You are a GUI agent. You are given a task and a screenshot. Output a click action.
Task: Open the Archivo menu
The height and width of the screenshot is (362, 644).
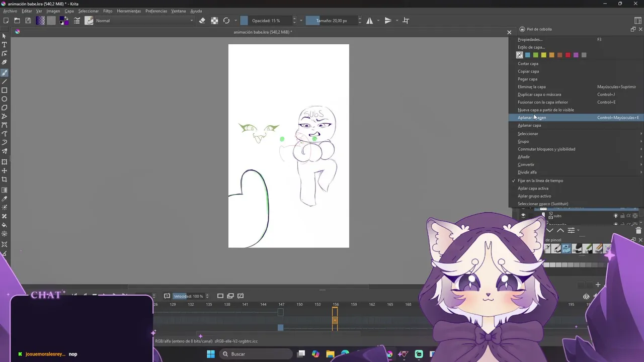(x=10, y=11)
